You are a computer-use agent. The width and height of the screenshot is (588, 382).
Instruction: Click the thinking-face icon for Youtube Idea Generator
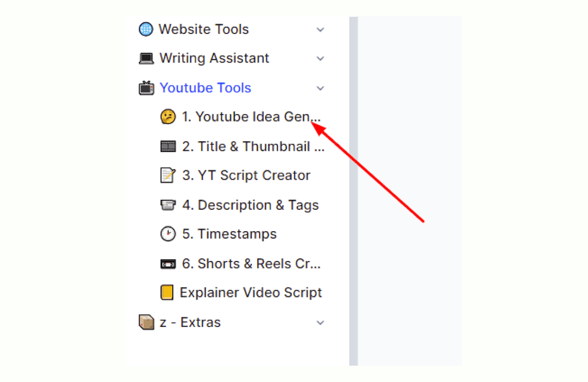click(x=167, y=116)
